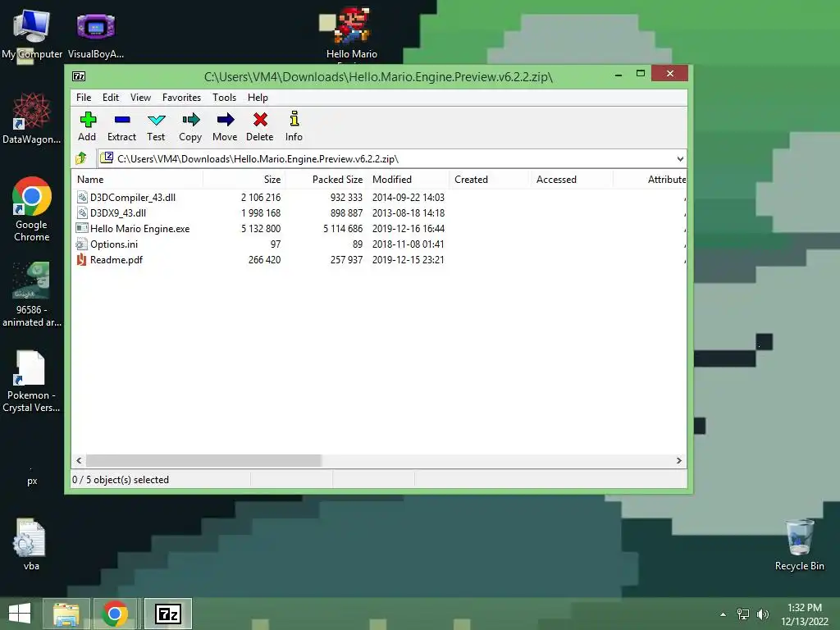Sort by Modified column header
The height and width of the screenshot is (630, 840).
409,180
